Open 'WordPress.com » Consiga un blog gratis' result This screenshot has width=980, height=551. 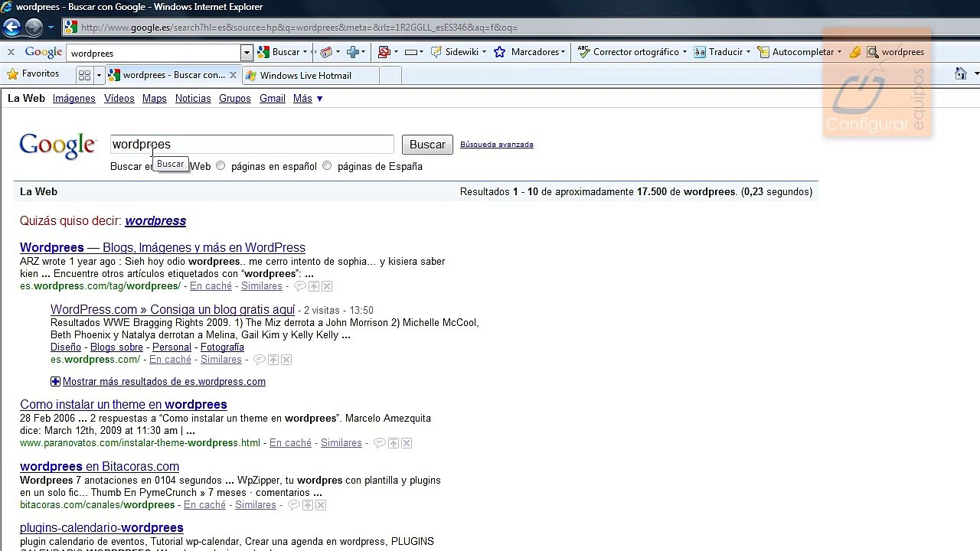[172, 310]
